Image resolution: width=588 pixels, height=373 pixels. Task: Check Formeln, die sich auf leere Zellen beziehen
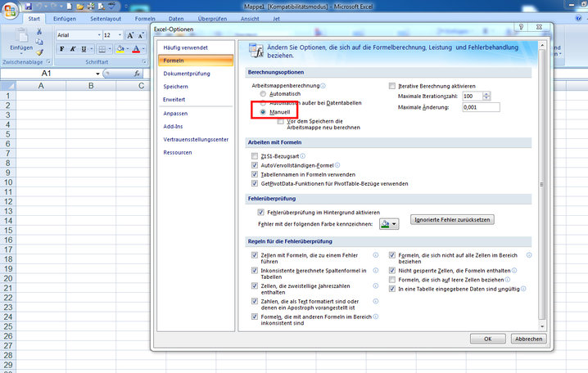click(x=392, y=280)
